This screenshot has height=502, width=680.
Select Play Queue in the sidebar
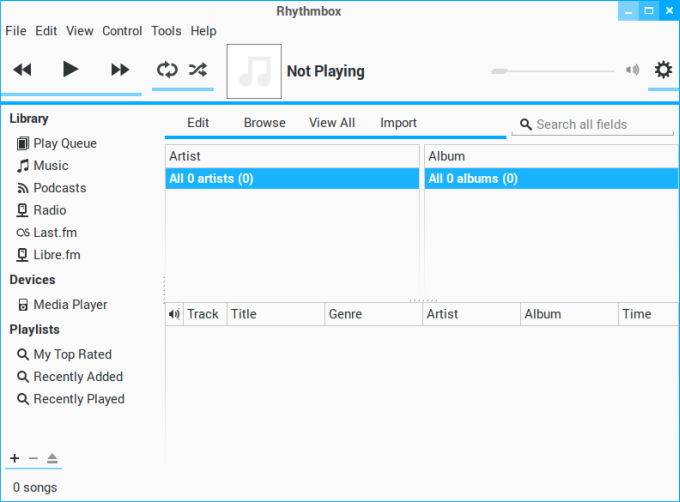(x=56, y=143)
